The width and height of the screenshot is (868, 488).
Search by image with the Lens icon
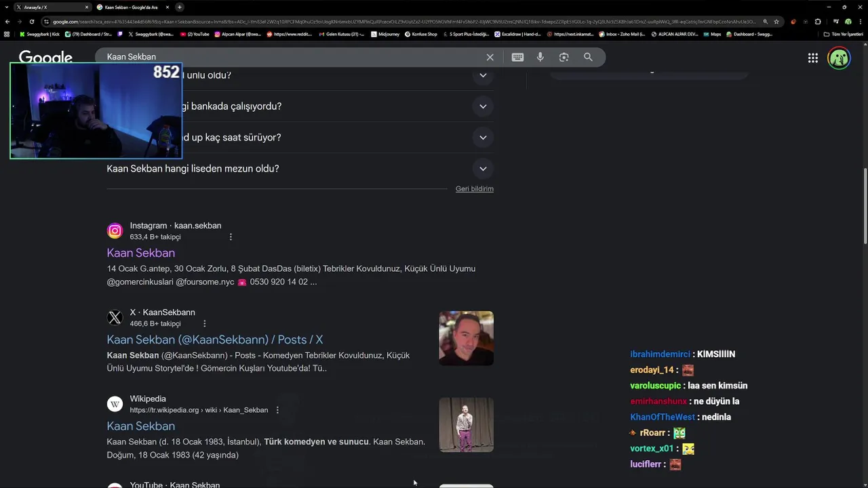(x=564, y=58)
